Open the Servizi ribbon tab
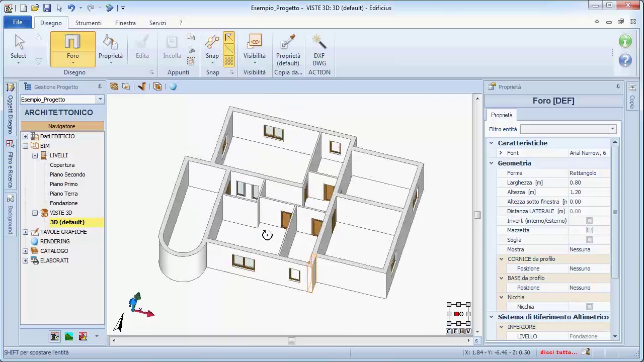 click(157, 23)
